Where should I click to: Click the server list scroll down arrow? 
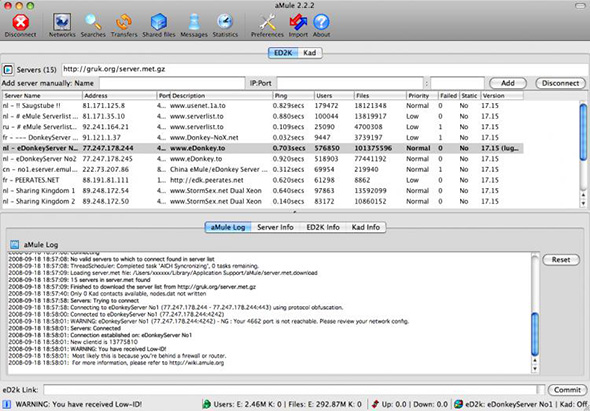pos(583,204)
